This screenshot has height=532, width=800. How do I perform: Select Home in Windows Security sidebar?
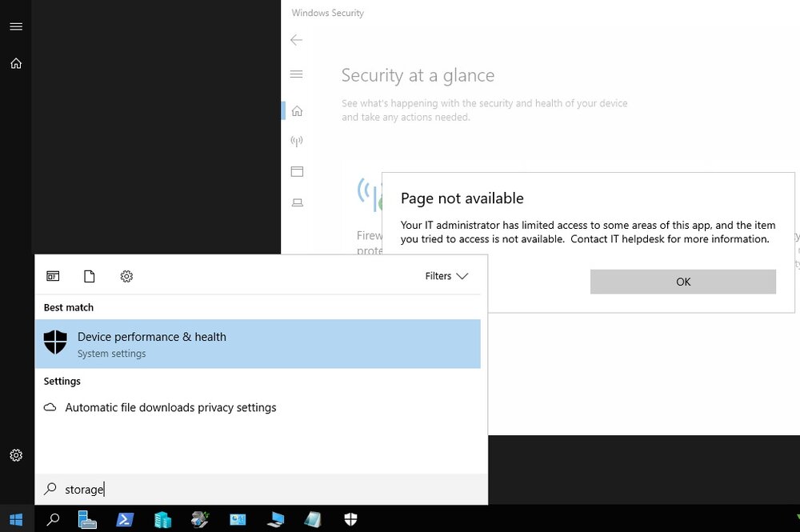(x=297, y=110)
